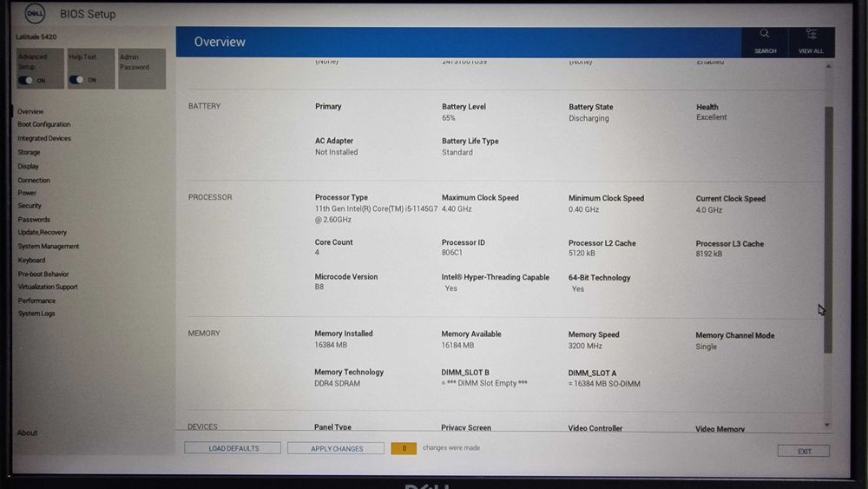Click Processor L2 Cache 5120 kB

click(582, 253)
